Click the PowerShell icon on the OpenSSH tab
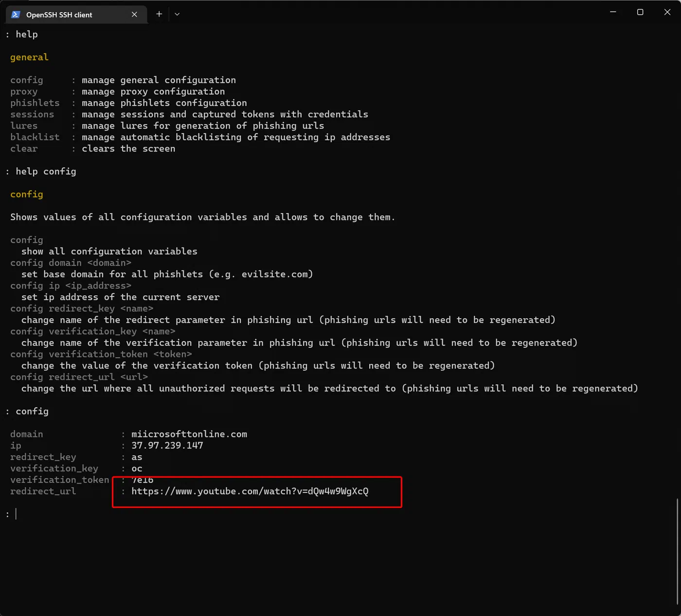 [16, 15]
